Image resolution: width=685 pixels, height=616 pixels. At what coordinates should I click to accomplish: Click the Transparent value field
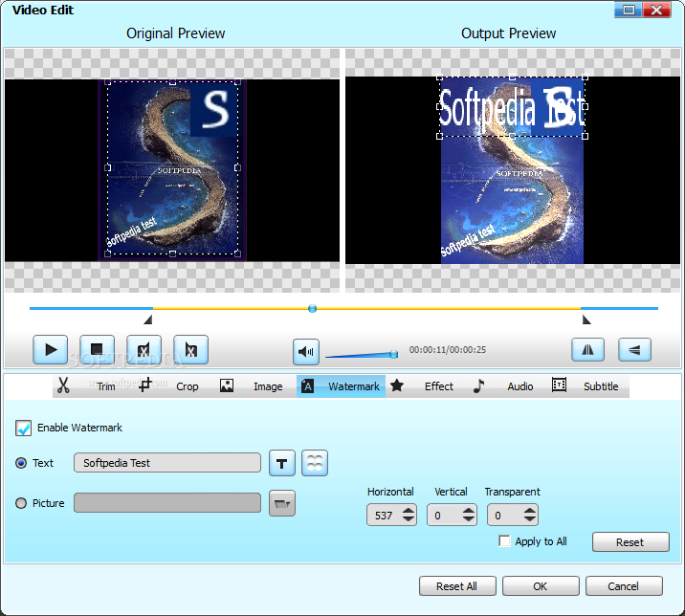tap(505, 516)
